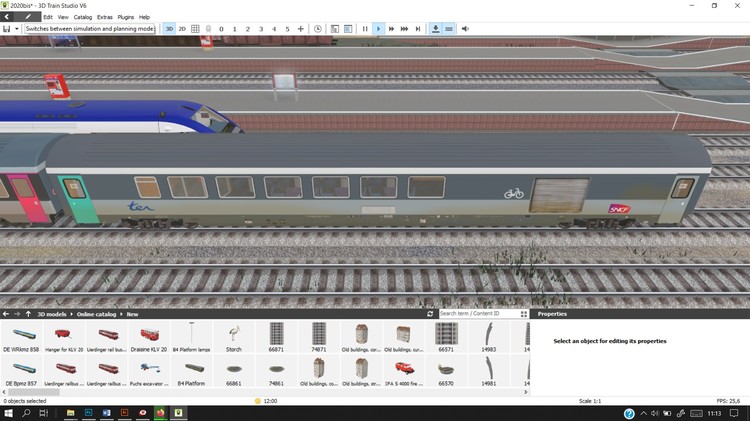
Task: Click the pencil planning mode icon
Action: tap(28, 17)
